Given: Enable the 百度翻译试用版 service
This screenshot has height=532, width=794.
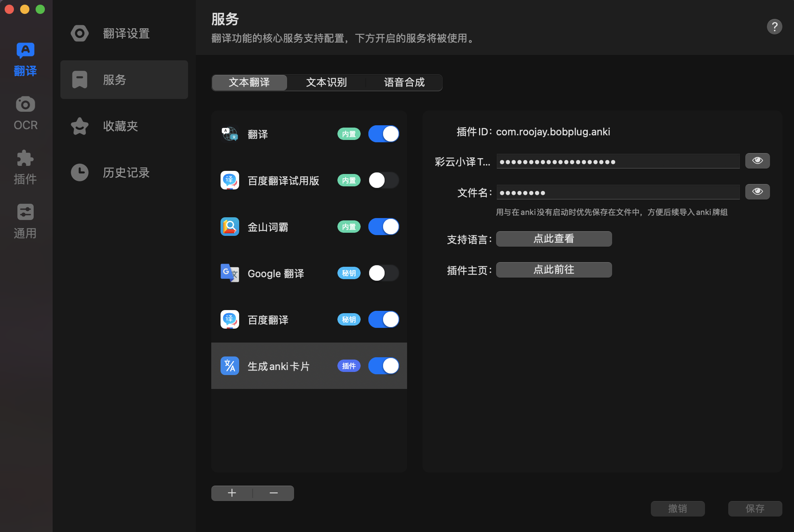Looking at the screenshot, I should click(x=383, y=180).
